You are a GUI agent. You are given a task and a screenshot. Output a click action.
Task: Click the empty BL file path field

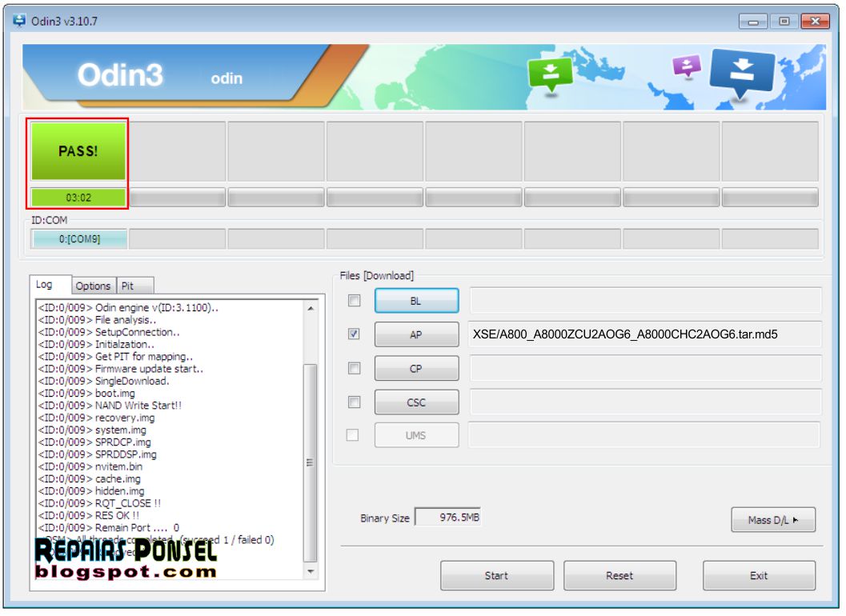coord(645,301)
